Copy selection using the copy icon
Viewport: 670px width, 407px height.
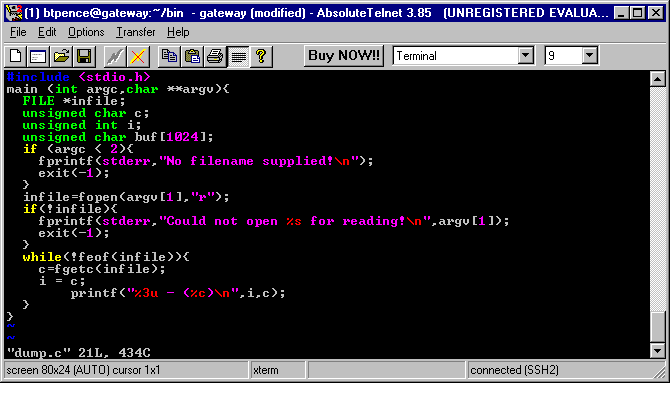(169, 56)
